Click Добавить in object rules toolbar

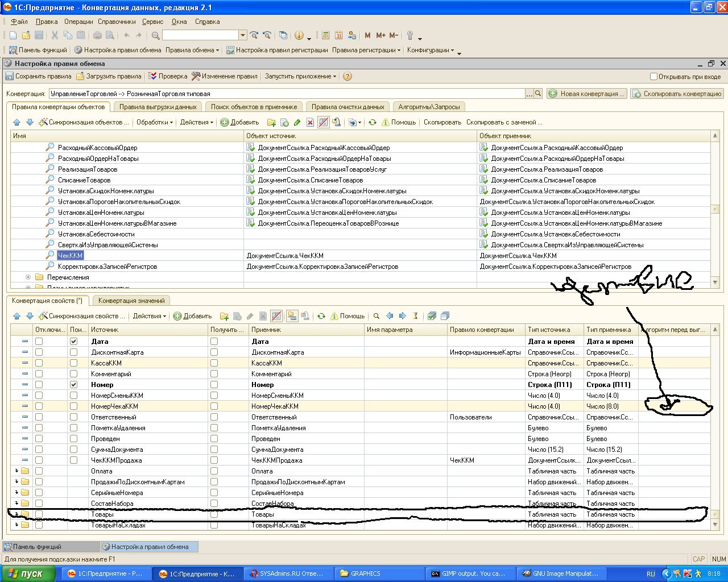pyautogui.click(x=239, y=122)
